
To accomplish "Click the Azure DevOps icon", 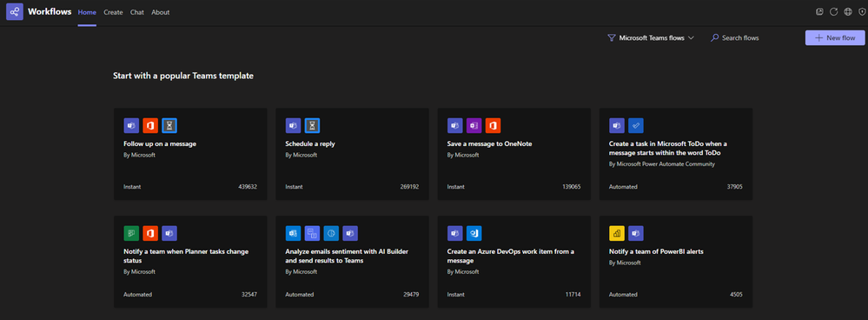I will coord(474,233).
